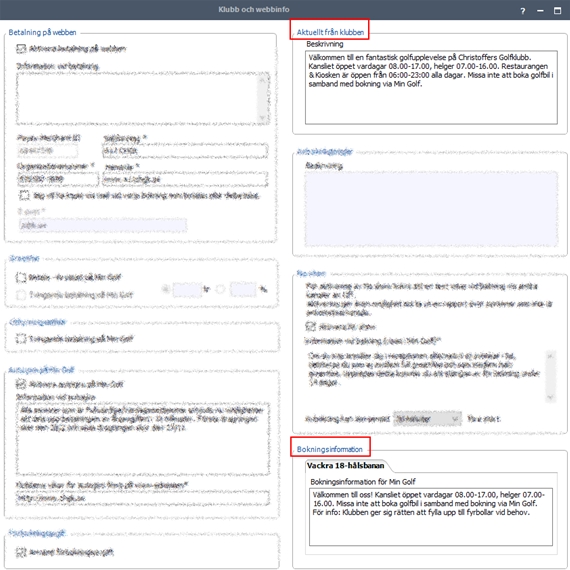Select the Vackra 18-hålsbanan tab
The width and height of the screenshot is (570, 570).
pos(345,466)
